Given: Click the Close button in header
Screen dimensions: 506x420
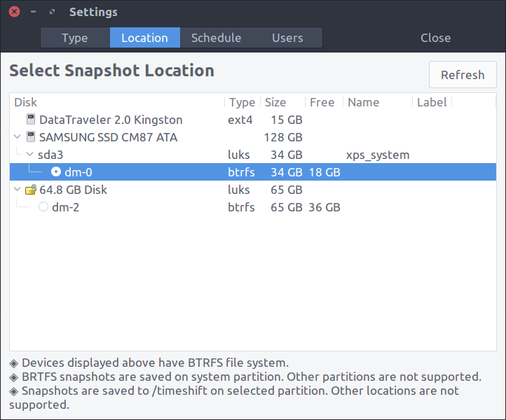Looking at the screenshot, I should (435, 38).
